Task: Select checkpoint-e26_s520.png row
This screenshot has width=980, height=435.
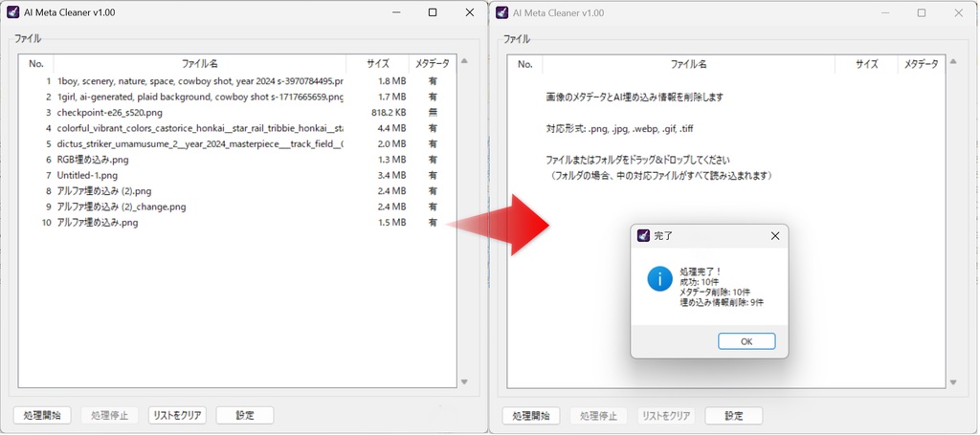Action: coord(238,113)
